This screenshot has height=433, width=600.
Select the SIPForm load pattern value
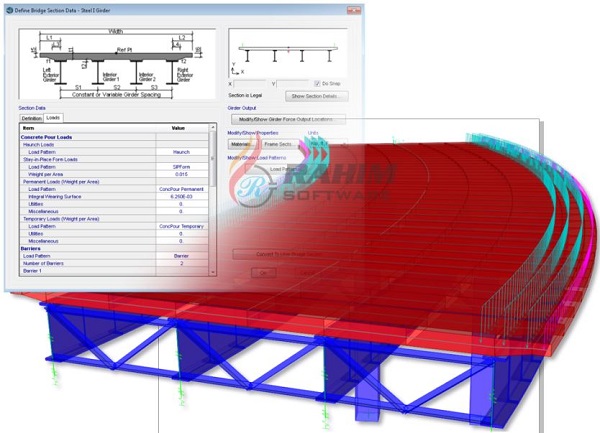[x=181, y=167]
